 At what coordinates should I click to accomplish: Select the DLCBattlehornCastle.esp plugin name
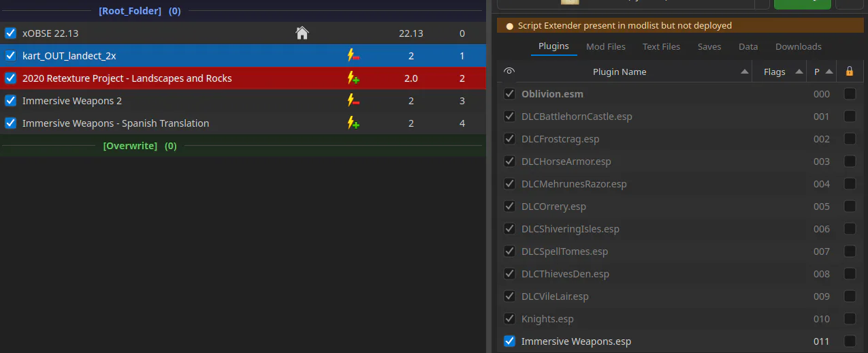pyautogui.click(x=577, y=117)
